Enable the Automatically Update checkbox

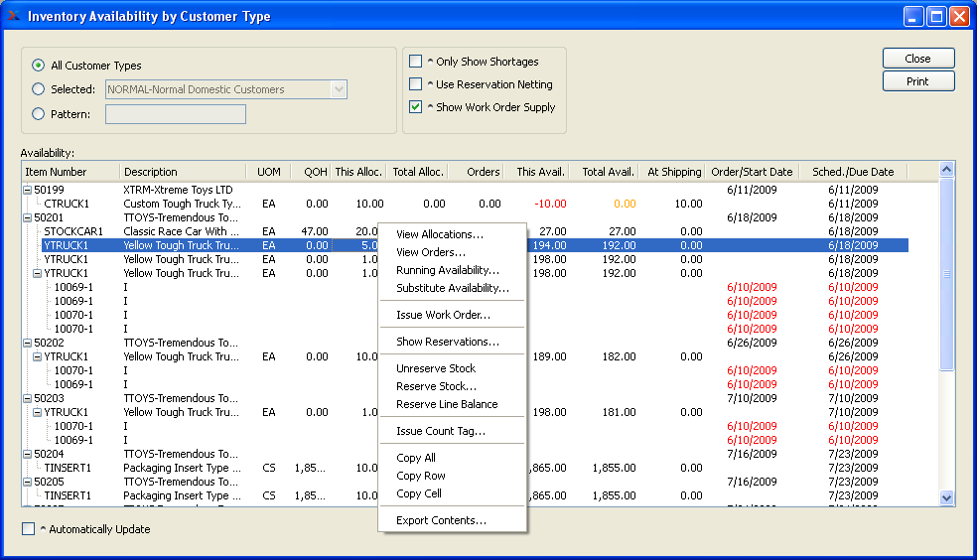(29, 529)
